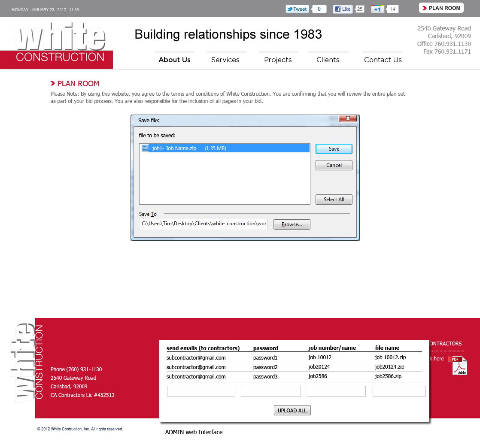This screenshot has height=448, width=480.
Task: Click the zip file icon in the file list
Action: pyautogui.click(x=145, y=148)
